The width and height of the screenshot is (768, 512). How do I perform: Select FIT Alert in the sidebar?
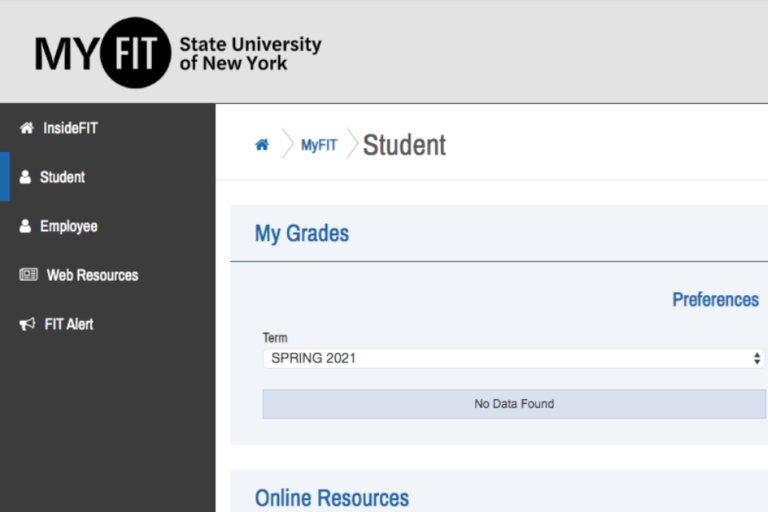[x=69, y=324]
